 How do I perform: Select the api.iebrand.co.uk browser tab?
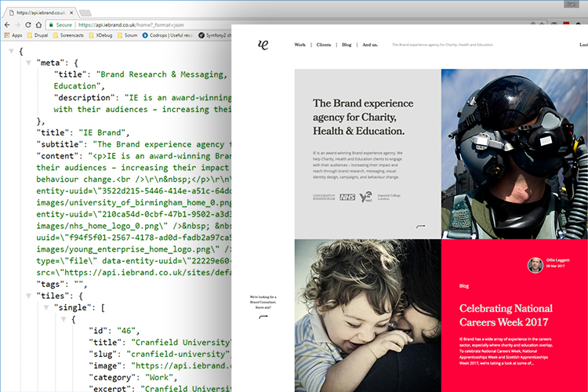[41, 13]
